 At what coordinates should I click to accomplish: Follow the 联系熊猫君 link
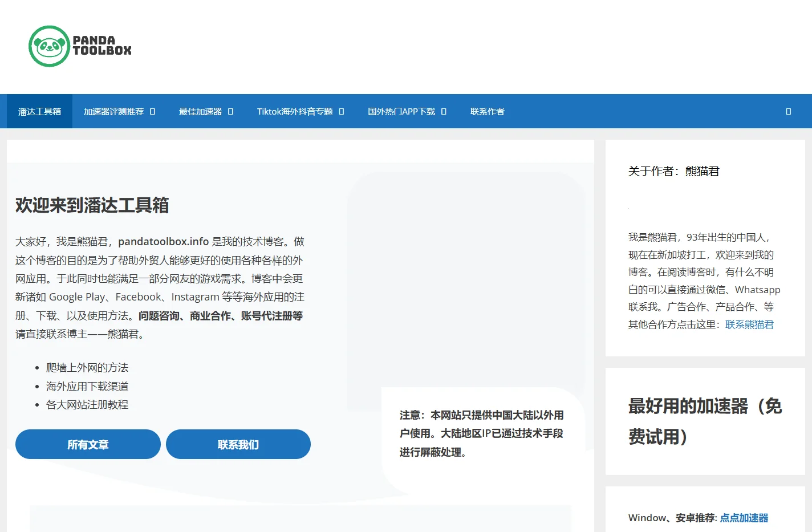tap(749, 324)
